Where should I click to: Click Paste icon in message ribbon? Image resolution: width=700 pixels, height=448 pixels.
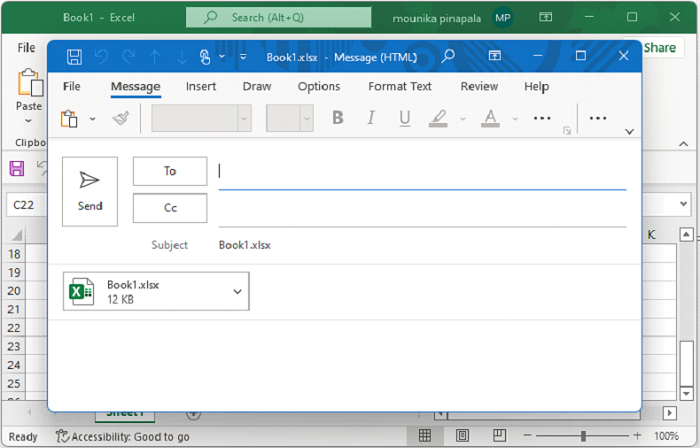[69, 119]
